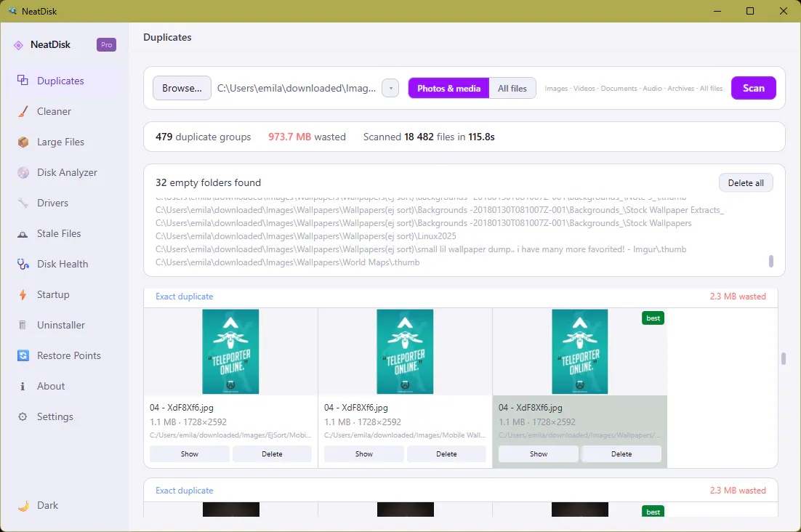Click the best-marked Teleporter Online thumbnail
This screenshot has width=801, height=532.
580,352
